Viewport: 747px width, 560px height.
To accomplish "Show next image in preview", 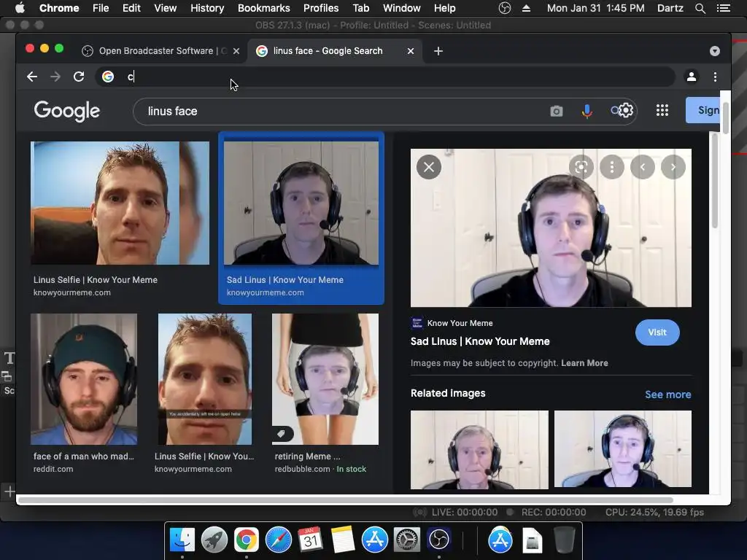I will pos(673,167).
